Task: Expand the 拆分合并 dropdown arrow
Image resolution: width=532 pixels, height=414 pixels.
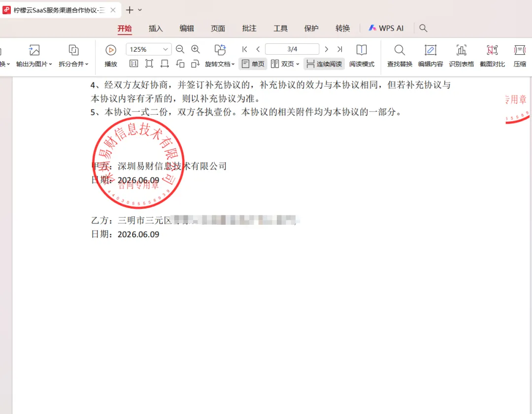Action: point(87,64)
